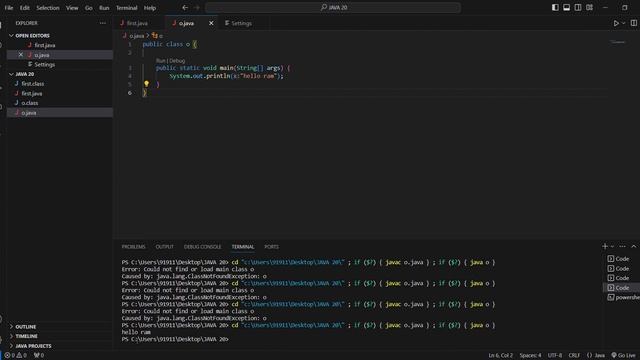This screenshot has width=640, height=360.
Task: Close the o.java editor tab
Action: (211, 23)
